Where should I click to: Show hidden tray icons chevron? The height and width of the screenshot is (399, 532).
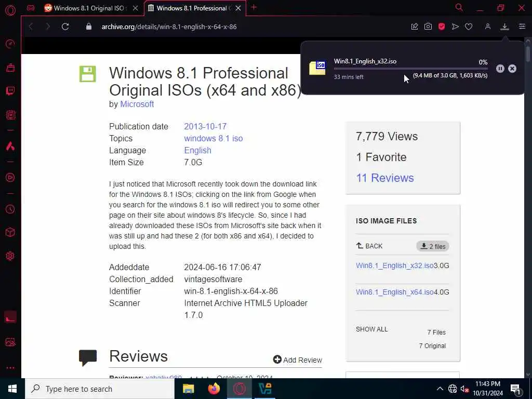tap(440, 389)
